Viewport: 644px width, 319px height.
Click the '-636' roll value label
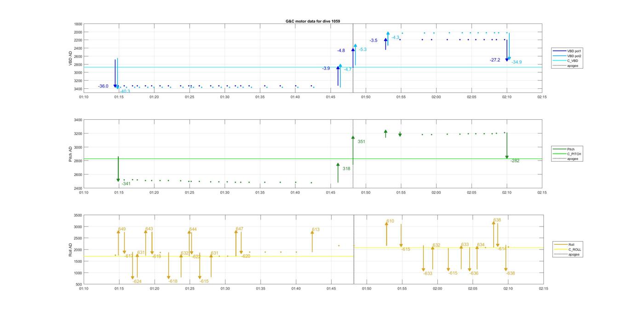tap(474, 273)
